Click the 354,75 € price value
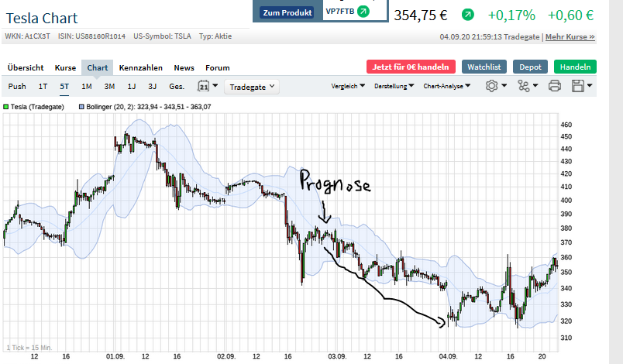This screenshot has height=364, width=623. click(x=421, y=15)
